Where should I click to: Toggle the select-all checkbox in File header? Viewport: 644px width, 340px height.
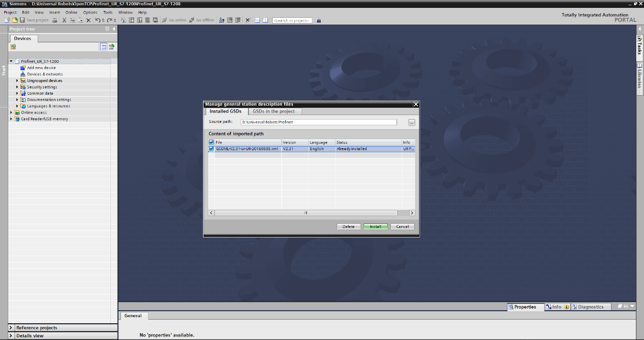[211, 142]
